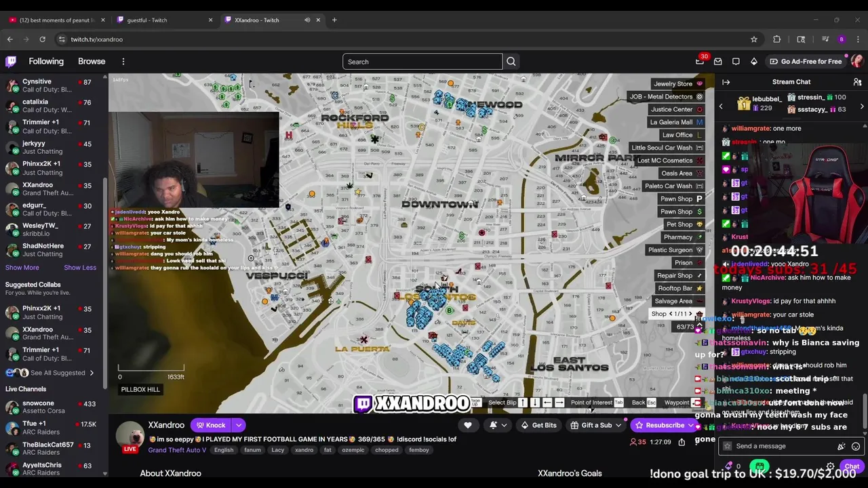Mute the XXandroo tab audio
The width and height of the screenshot is (868, 488).
[307, 20]
